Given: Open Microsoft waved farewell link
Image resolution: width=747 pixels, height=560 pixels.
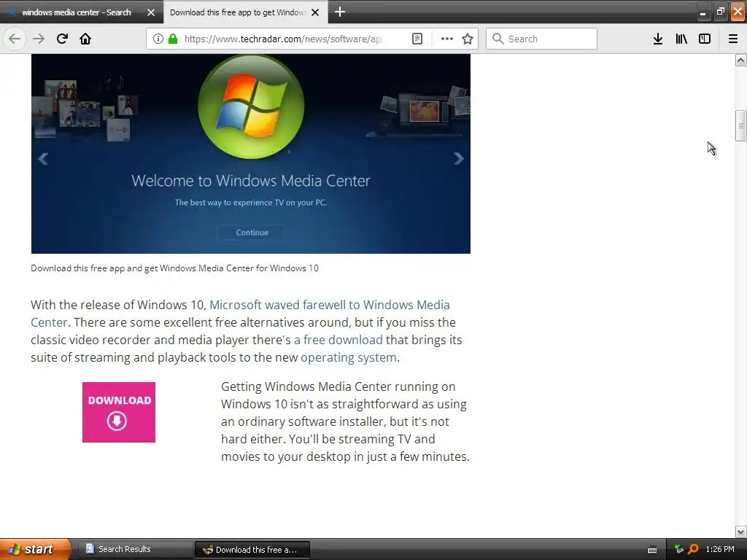Looking at the screenshot, I should tap(330, 305).
